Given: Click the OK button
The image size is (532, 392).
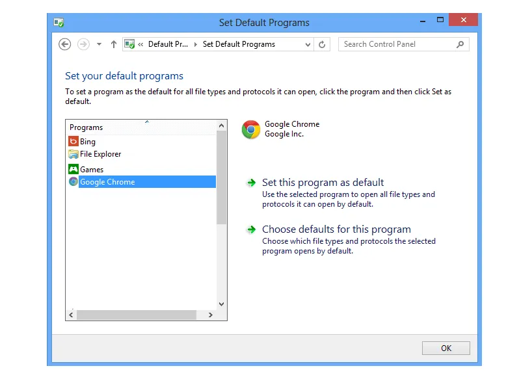Looking at the screenshot, I should pyautogui.click(x=446, y=348).
